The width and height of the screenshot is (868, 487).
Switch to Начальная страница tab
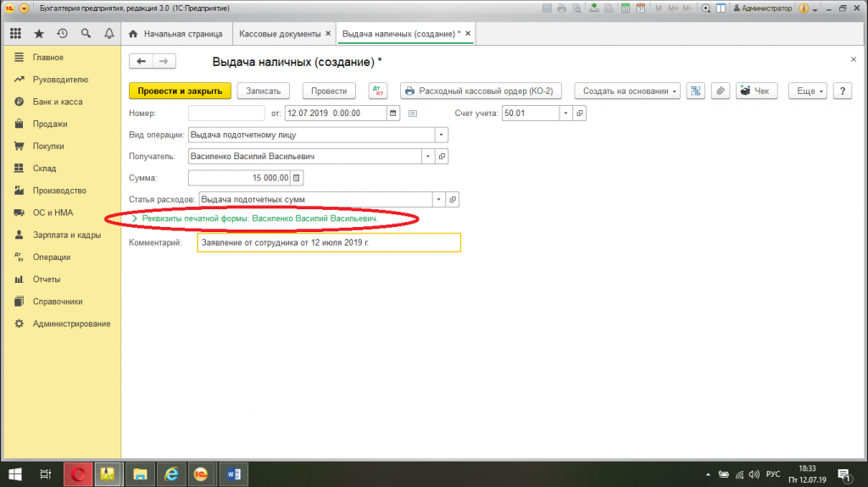pyautogui.click(x=175, y=34)
